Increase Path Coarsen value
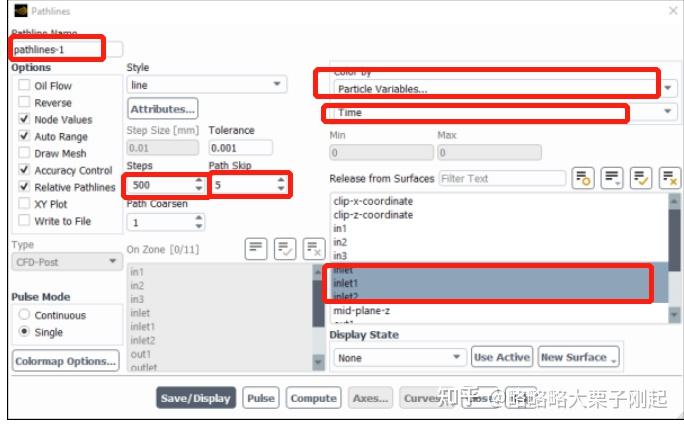 199,218
